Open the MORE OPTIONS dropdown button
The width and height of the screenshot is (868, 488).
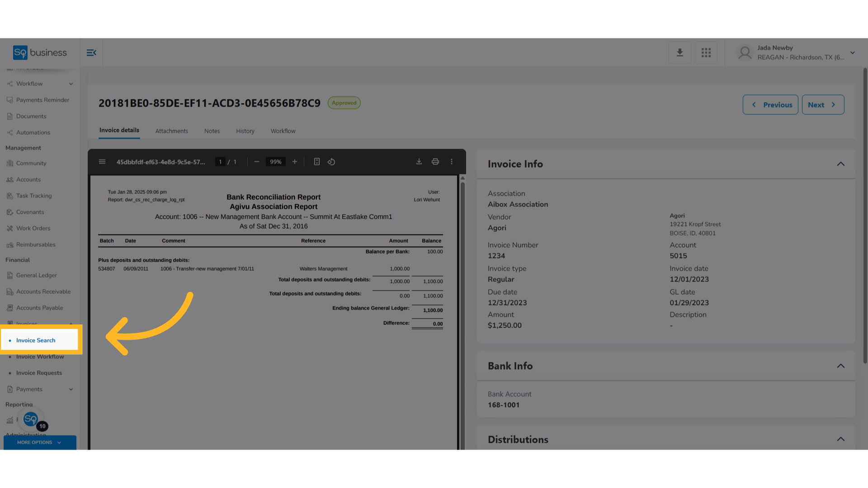coord(40,442)
